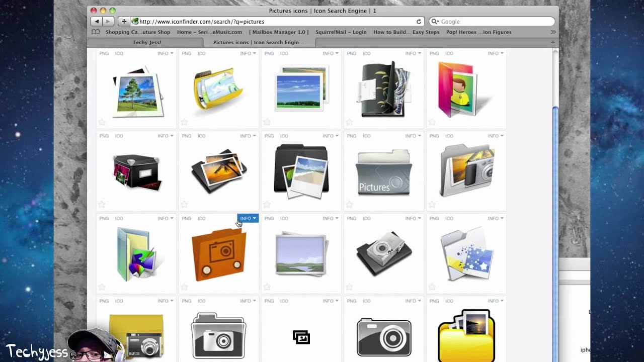644x362 pixels.
Task: Select the yellow folder with sunset photos icon
Action: [x=466, y=335]
